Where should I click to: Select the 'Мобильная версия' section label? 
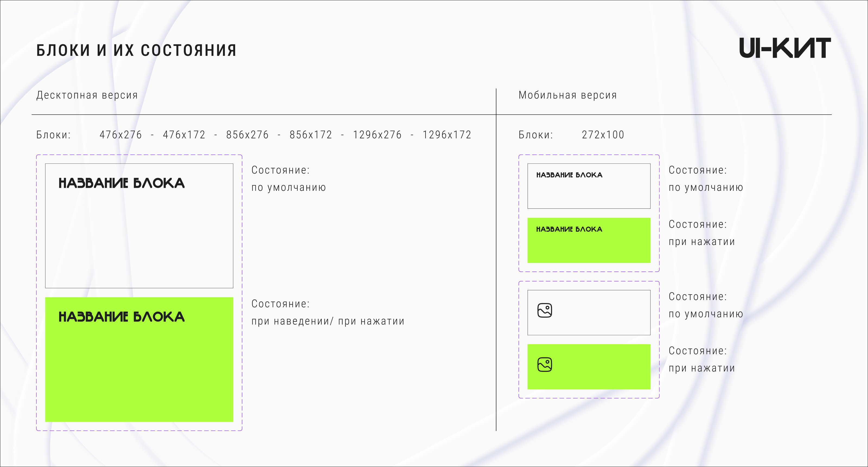click(x=568, y=95)
